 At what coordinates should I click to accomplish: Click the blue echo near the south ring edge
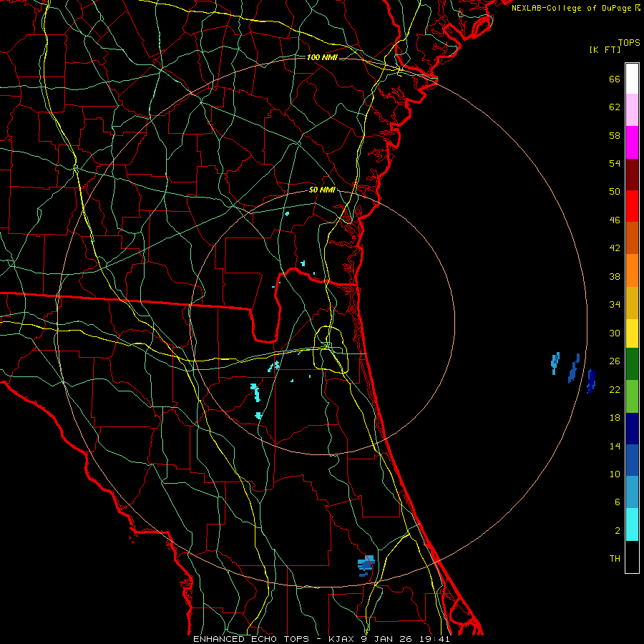[x=366, y=565]
